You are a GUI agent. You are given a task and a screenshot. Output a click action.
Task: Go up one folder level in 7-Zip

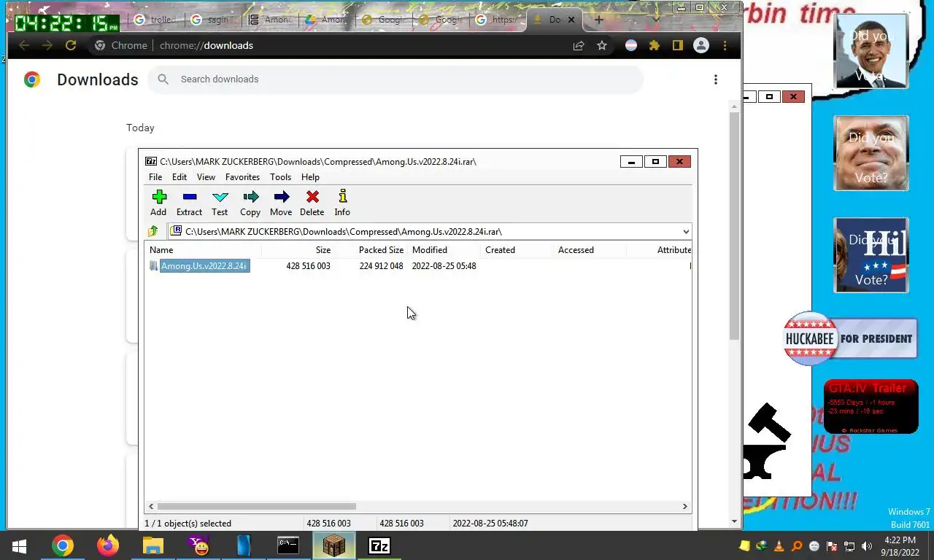coord(153,231)
